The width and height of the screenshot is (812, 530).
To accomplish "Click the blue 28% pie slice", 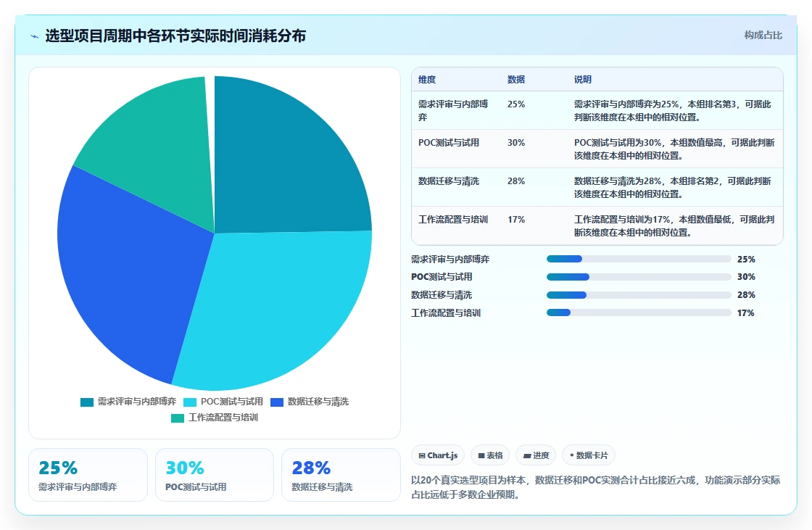I will [x=130, y=275].
